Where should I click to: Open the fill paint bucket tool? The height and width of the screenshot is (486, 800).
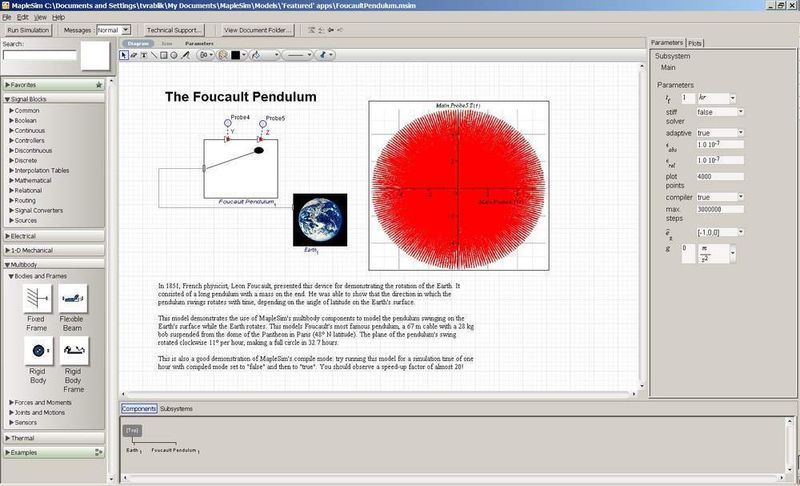click(x=256, y=55)
